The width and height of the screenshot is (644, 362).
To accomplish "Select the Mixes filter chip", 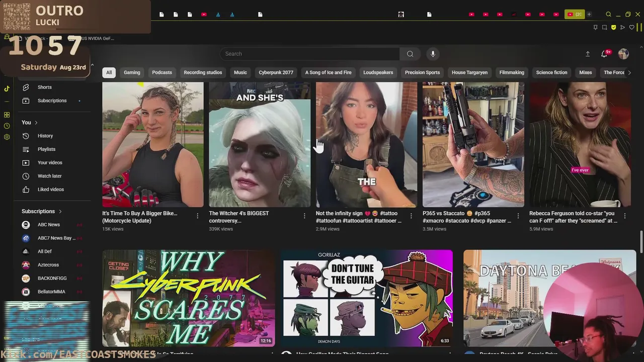I will point(586,72).
